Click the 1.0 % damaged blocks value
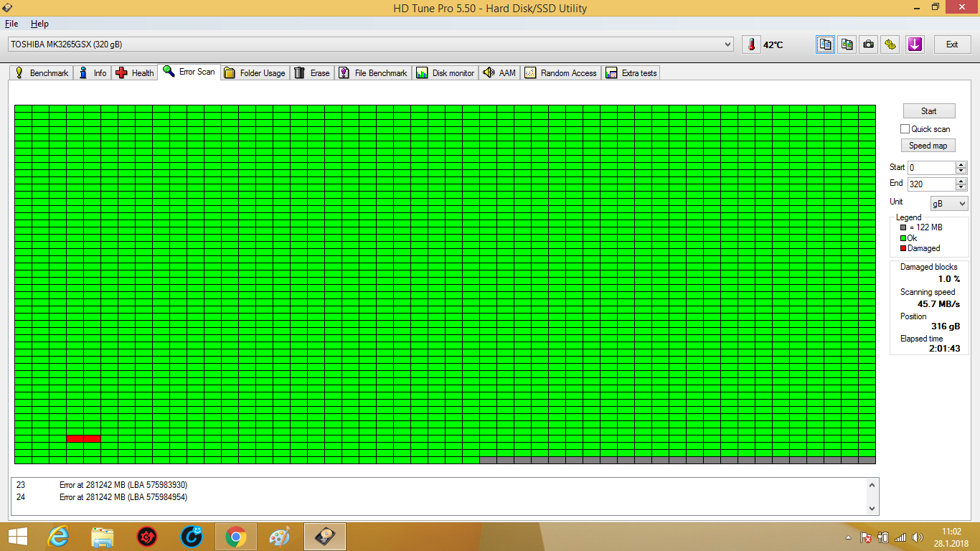 click(x=948, y=279)
